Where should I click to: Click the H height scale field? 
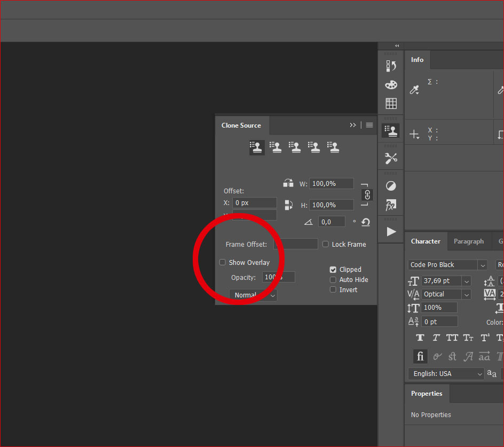coord(332,205)
